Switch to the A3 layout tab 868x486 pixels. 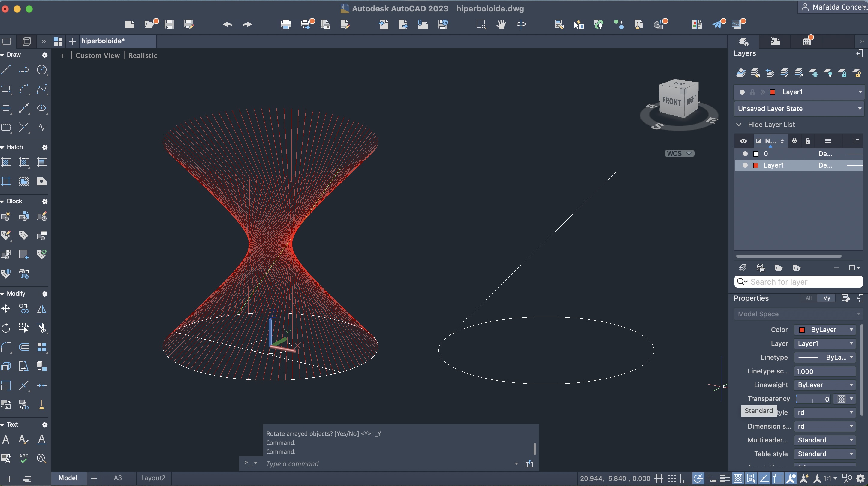click(118, 478)
